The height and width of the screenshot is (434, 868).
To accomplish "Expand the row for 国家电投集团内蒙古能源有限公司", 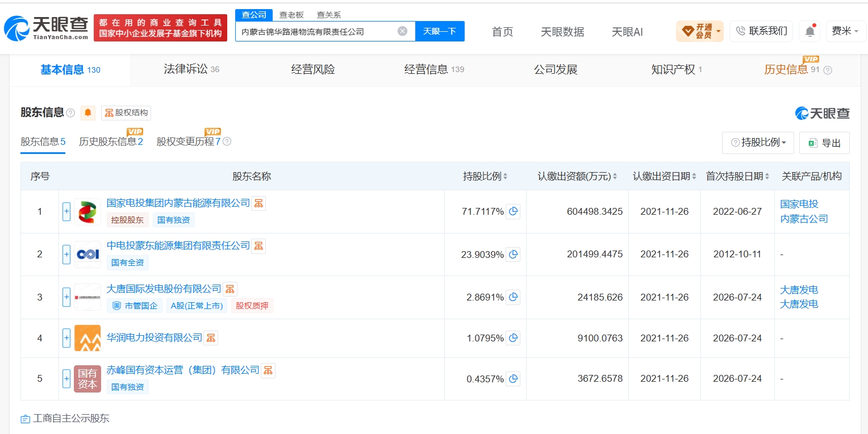I will [x=66, y=211].
